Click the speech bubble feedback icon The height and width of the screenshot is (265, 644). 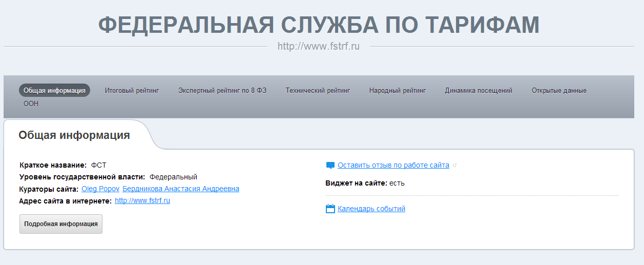[330, 166]
